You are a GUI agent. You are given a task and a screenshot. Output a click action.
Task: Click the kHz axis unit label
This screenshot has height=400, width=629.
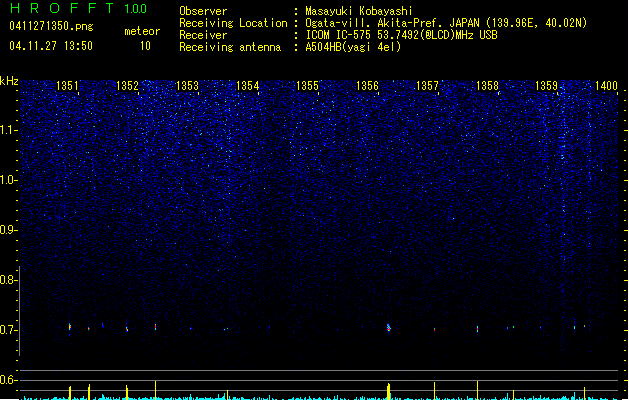(9, 81)
